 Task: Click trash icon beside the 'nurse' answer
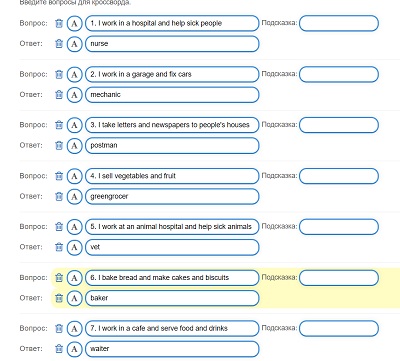[59, 44]
